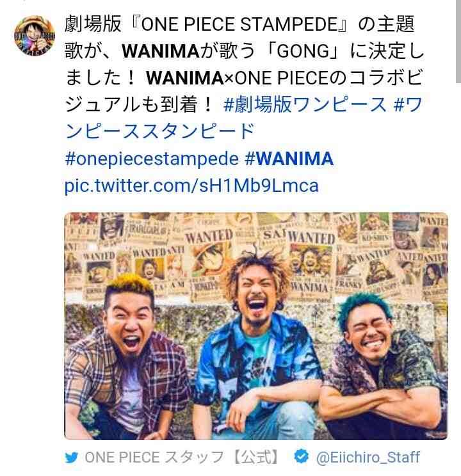
Task: Click the blue verified badge icon
Action: [x=302, y=456]
